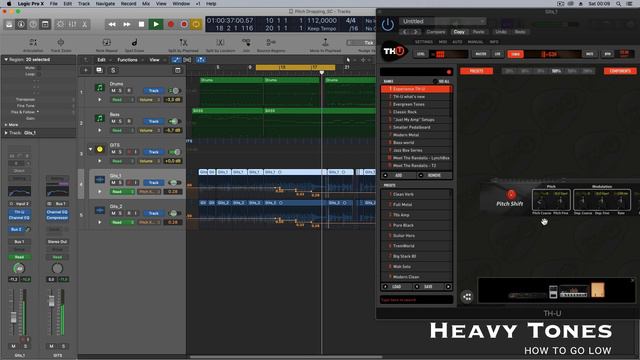Click the Articulation toolbar icon

pos(33,42)
